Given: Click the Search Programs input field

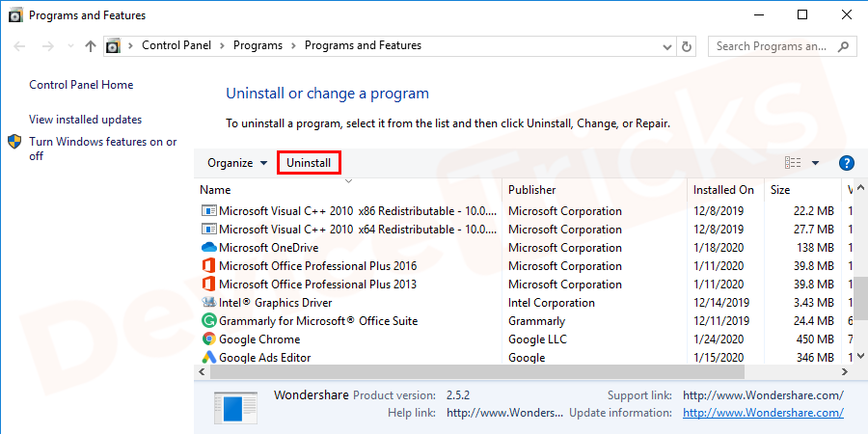Looking at the screenshot, I should 772,46.
